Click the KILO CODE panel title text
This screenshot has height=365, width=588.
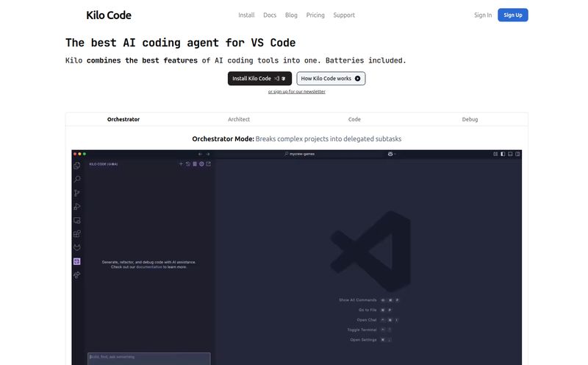click(104, 164)
